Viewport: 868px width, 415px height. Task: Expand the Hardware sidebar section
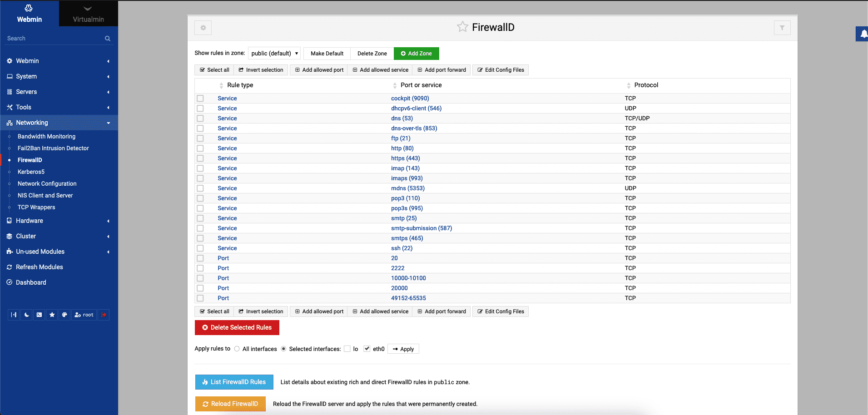[30, 221]
